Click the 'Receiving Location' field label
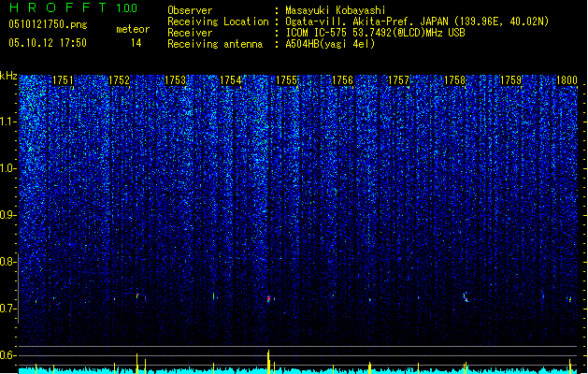The width and height of the screenshot is (588, 374). tap(218, 22)
